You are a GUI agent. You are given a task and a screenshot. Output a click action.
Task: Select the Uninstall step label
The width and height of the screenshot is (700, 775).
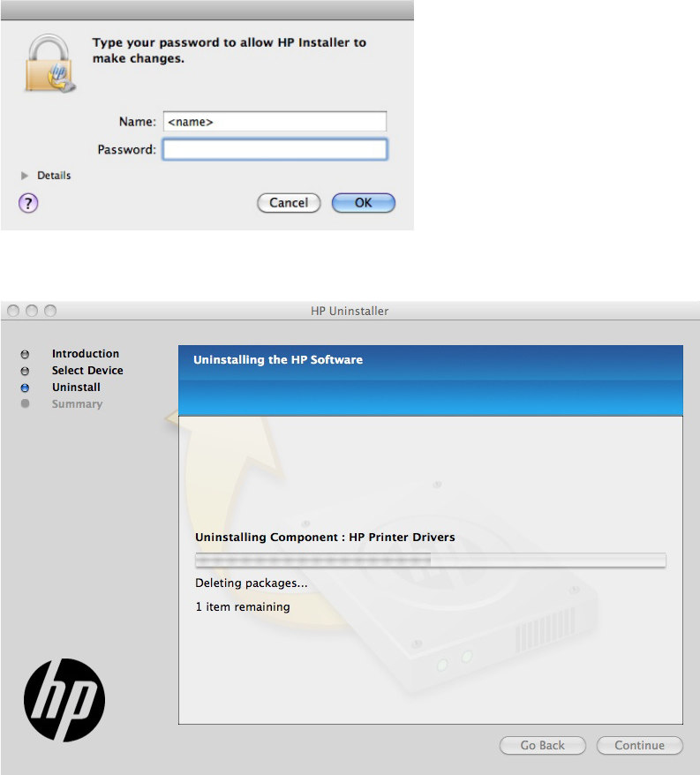76,387
